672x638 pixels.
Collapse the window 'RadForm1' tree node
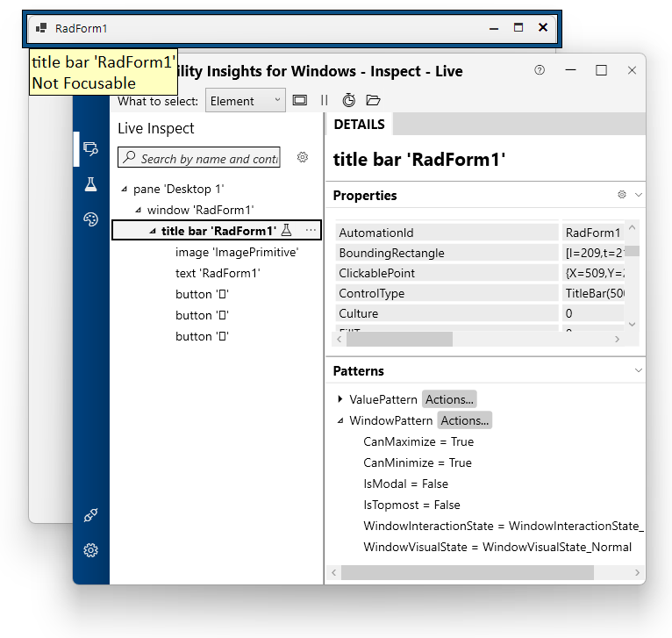pos(138,210)
